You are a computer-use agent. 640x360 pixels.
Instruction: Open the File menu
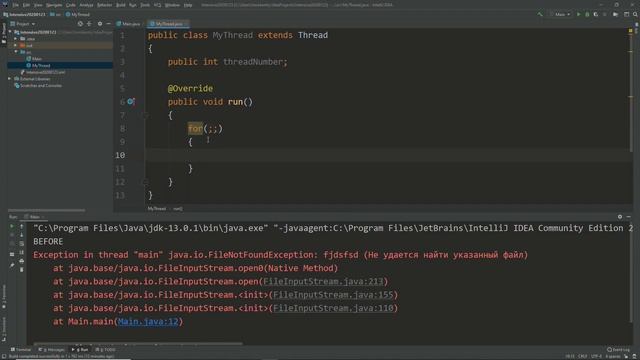[16, 5]
